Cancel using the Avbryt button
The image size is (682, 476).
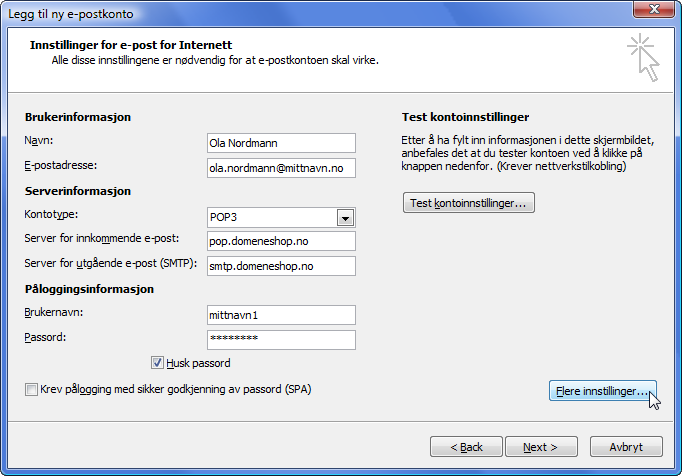click(x=626, y=446)
